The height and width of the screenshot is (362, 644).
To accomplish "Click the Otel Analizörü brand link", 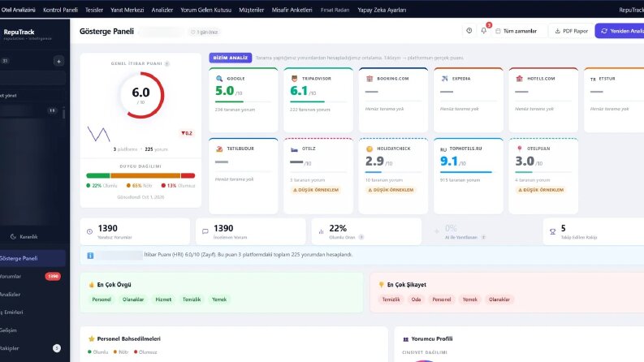I will point(18,10).
